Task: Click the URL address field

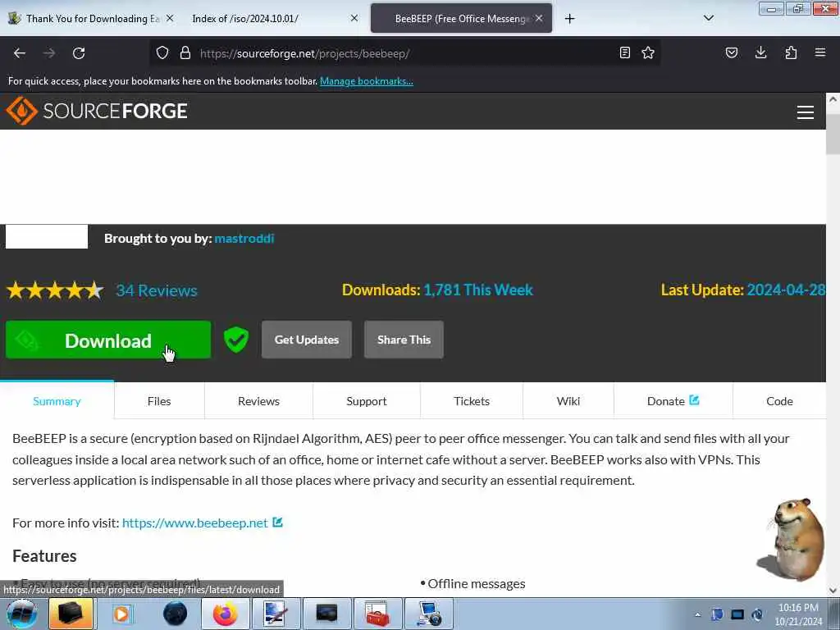Action: pos(407,53)
